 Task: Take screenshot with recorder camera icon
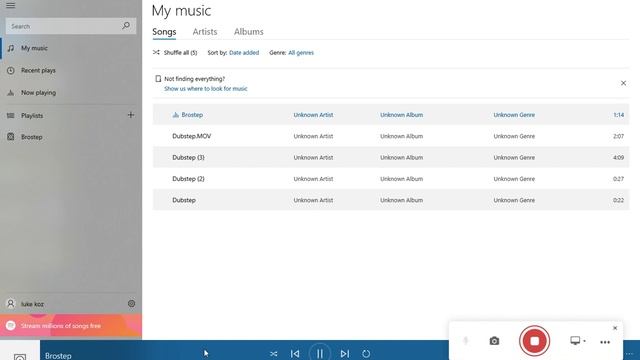[x=494, y=341]
